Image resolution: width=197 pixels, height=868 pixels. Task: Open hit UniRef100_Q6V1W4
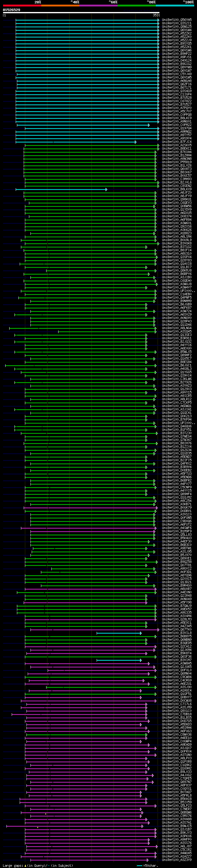click(177, 30)
